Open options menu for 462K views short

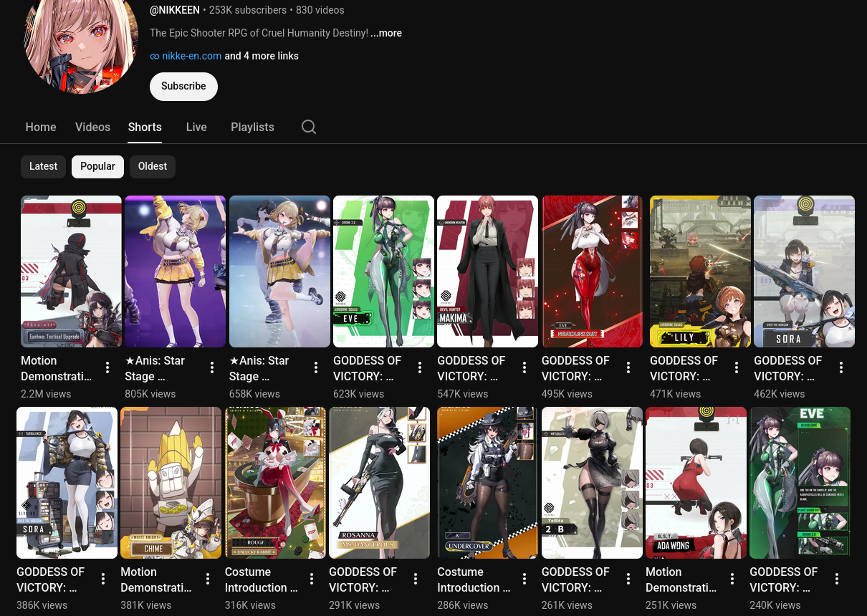841,367
